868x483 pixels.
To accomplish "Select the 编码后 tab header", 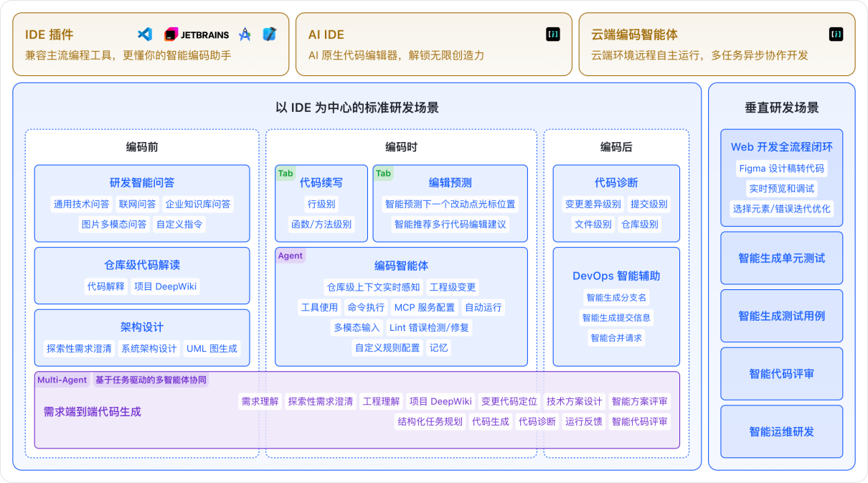I will point(615,146).
